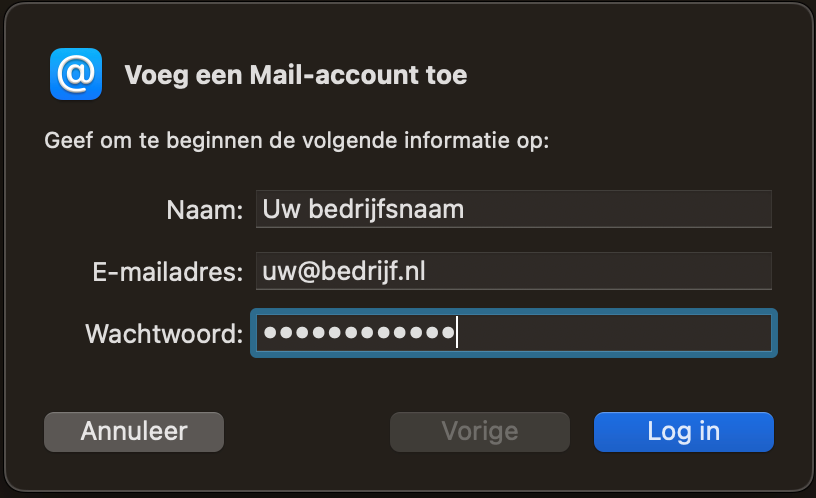
Task: Focus the Naam input field
Action: (x=514, y=209)
